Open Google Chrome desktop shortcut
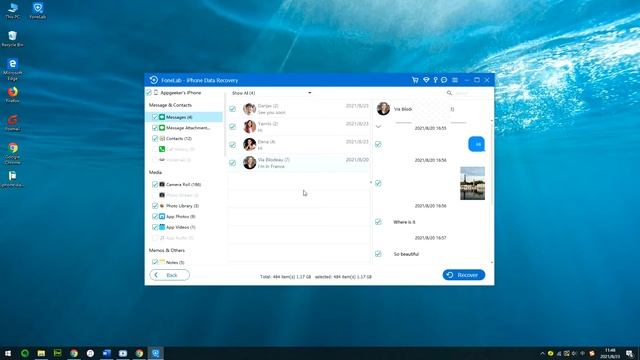The height and width of the screenshot is (360, 640). (13, 153)
